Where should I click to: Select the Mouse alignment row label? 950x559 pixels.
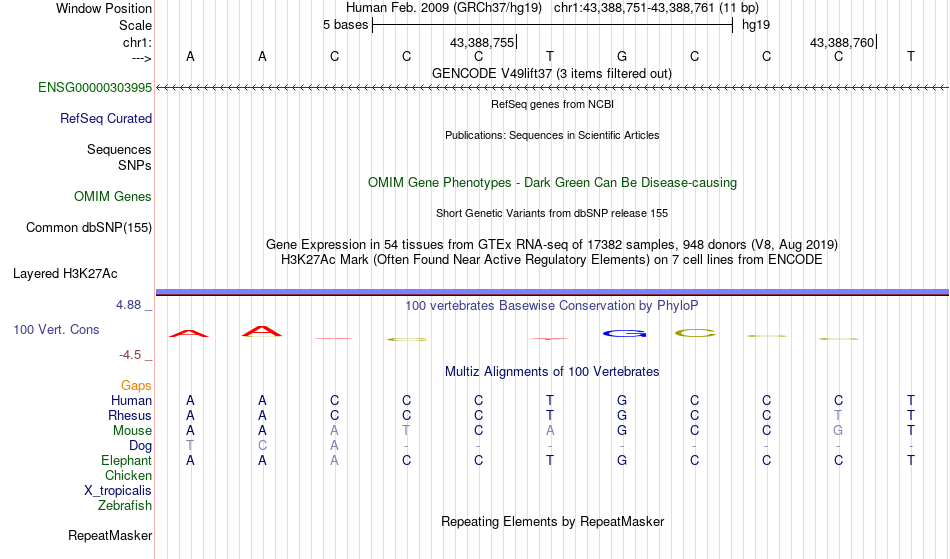tap(132, 431)
